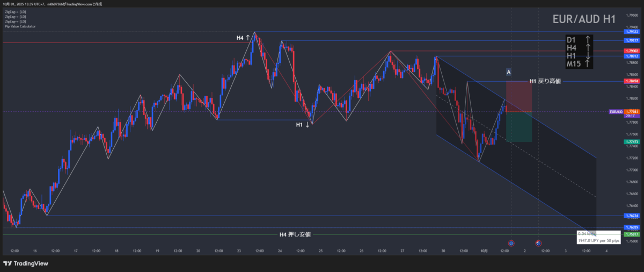Click the 'A' marker badge on chart
The image size is (644, 272).
tap(508, 71)
